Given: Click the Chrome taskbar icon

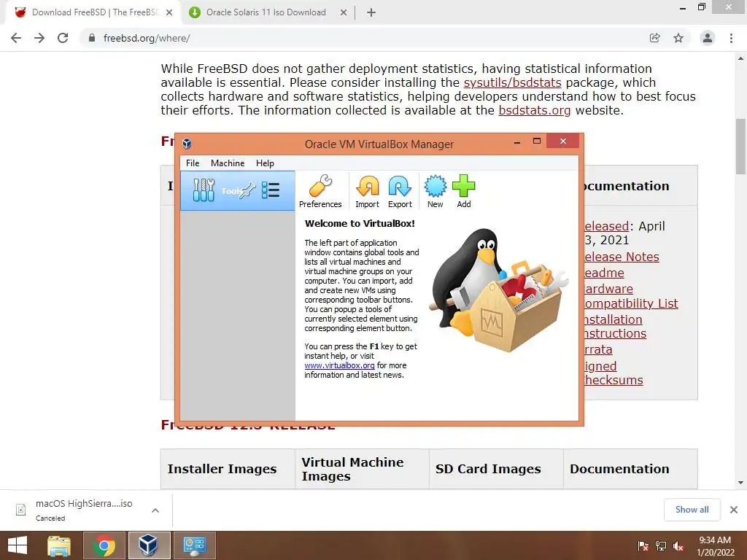Looking at the screenshot, I should (x=104, y=545).
